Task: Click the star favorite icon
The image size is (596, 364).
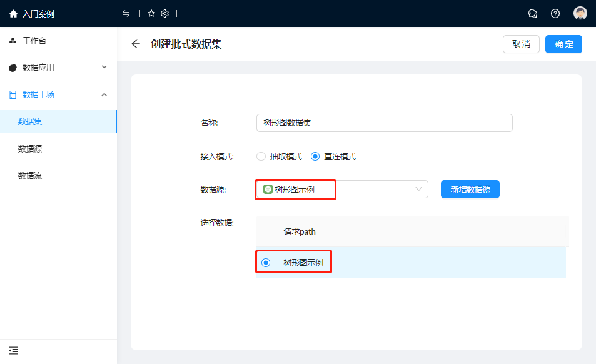Action: (x=151, y=14)
